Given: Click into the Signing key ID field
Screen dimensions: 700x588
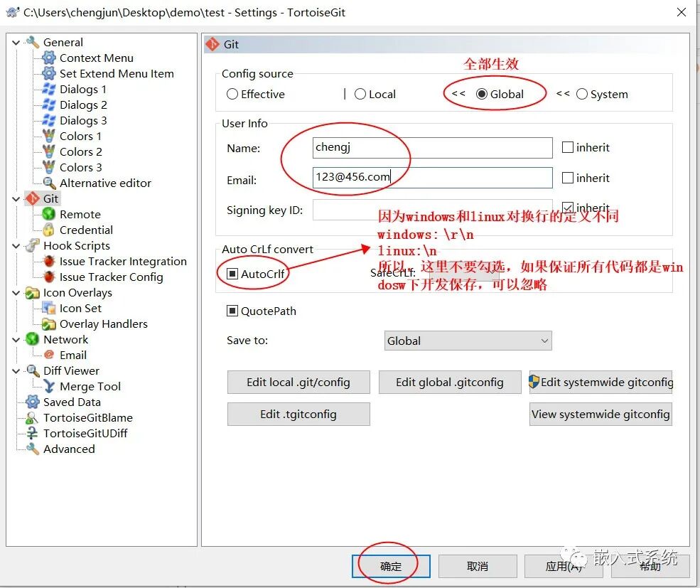Looking at the screenshot, I should pyautogui.click(x=432, y=210).
